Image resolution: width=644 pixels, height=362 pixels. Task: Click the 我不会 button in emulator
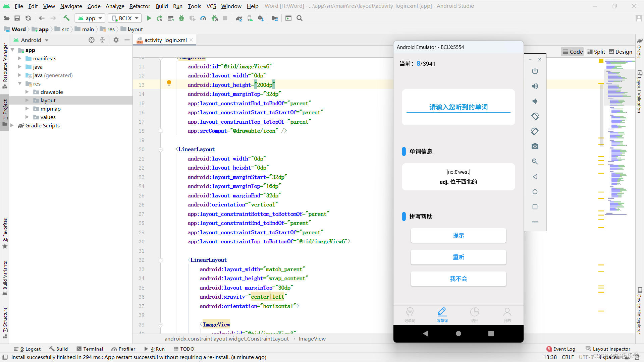458,279
